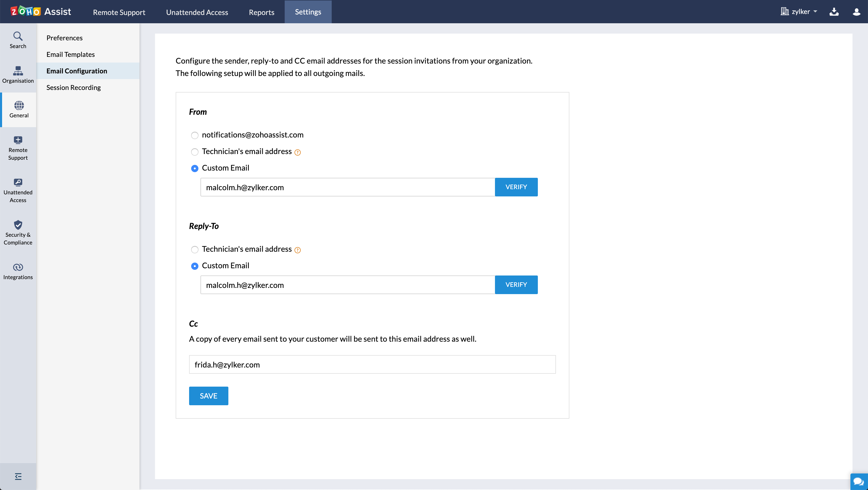The height and width of the screenshot is (490, 868).
Task: Switch to the Reports tab
Action: 261,12
